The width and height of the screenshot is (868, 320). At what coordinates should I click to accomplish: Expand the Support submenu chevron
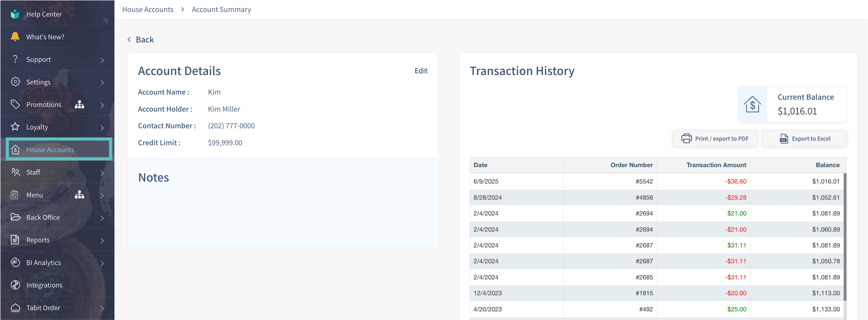pyautogui.click(x=102, y=60)
